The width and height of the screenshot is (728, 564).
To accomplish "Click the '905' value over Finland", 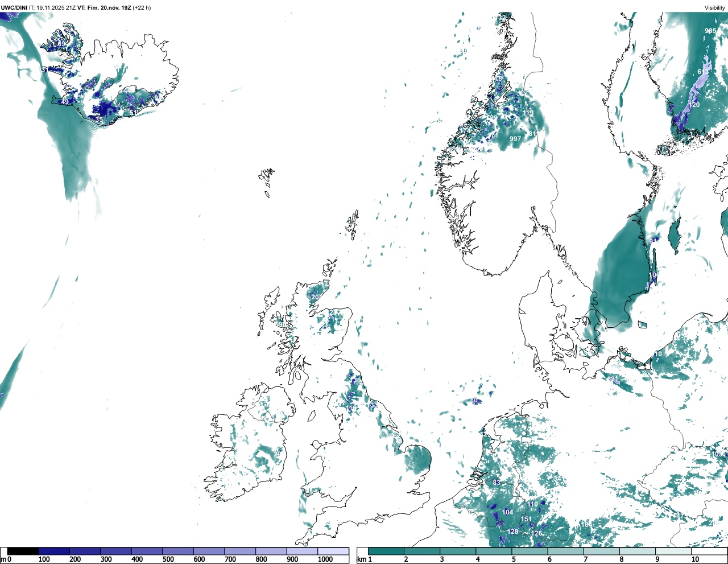I will [710, 31].
